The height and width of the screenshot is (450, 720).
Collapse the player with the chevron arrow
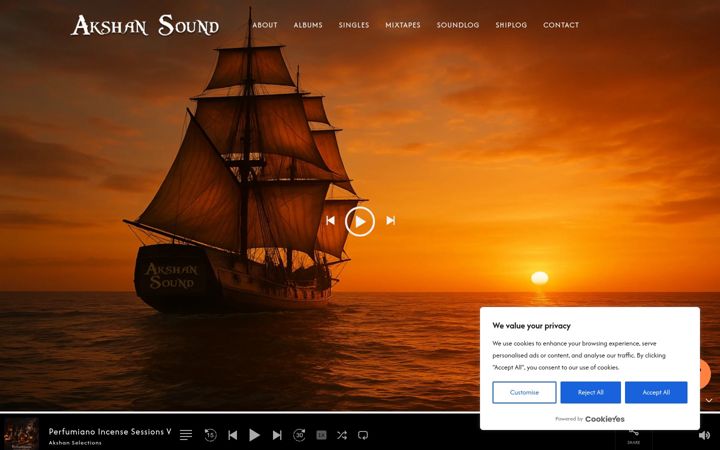pyautogui.click(x=709, y=400)
